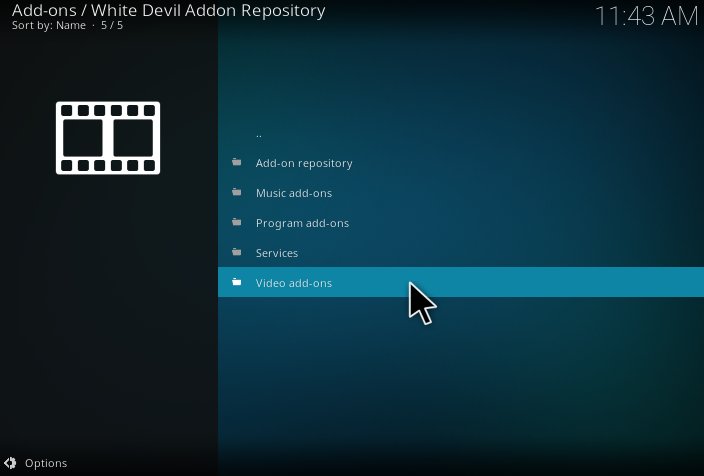Open the Music add-ons folder
This screenshot has width=704, height=476.
click(x=461, y=193)
